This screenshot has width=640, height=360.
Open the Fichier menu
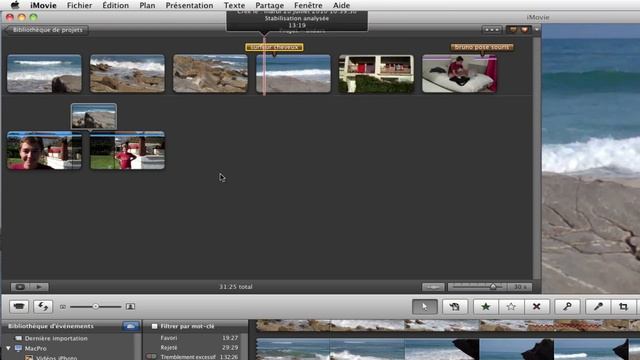[x=80, y=5]
